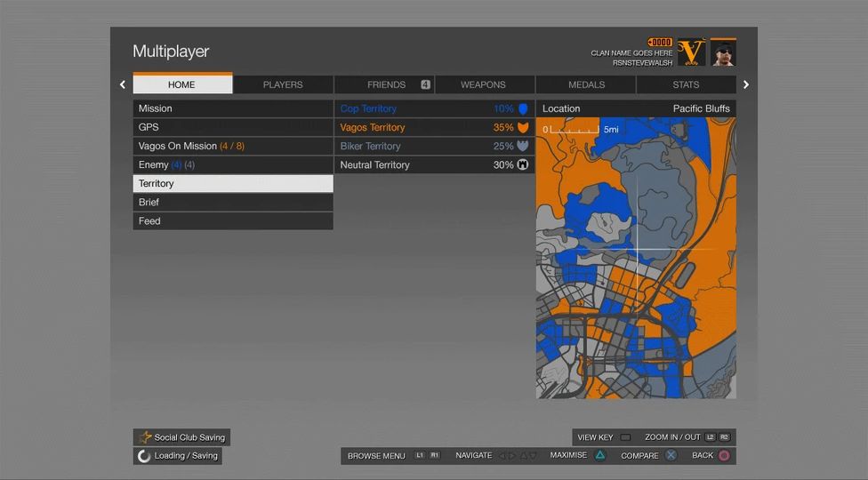Click the cross Compare button icon
The height and width of the screenshot is (480, 868).
click(x=671, y=456)
